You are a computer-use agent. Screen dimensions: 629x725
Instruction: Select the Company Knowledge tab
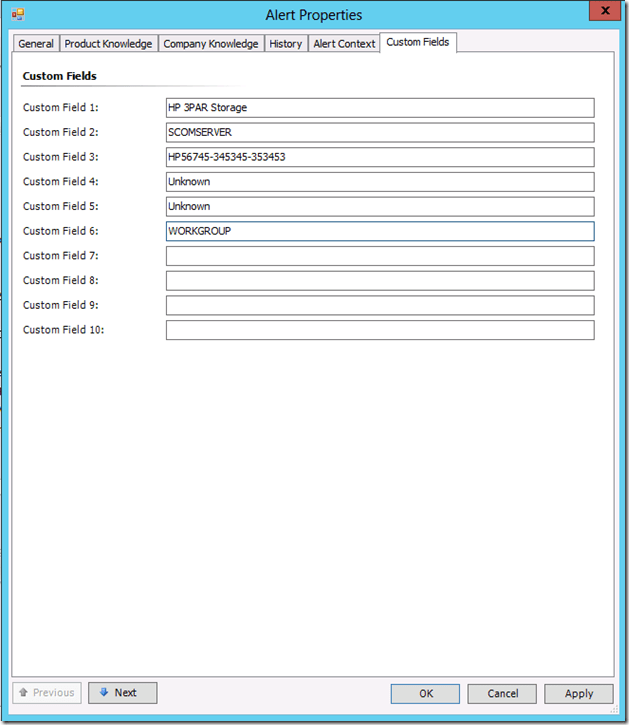click(x=211, y=44)
